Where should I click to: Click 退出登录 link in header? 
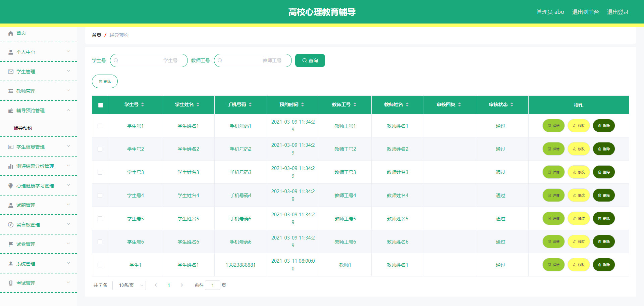618,12
